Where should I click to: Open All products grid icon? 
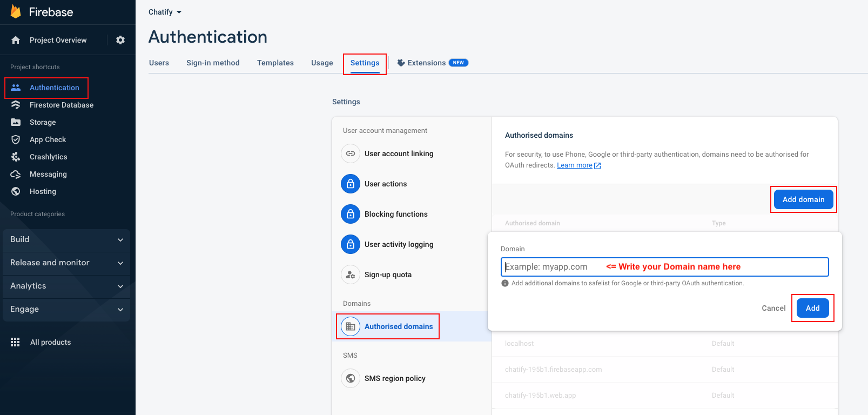[x=15, y=342]
